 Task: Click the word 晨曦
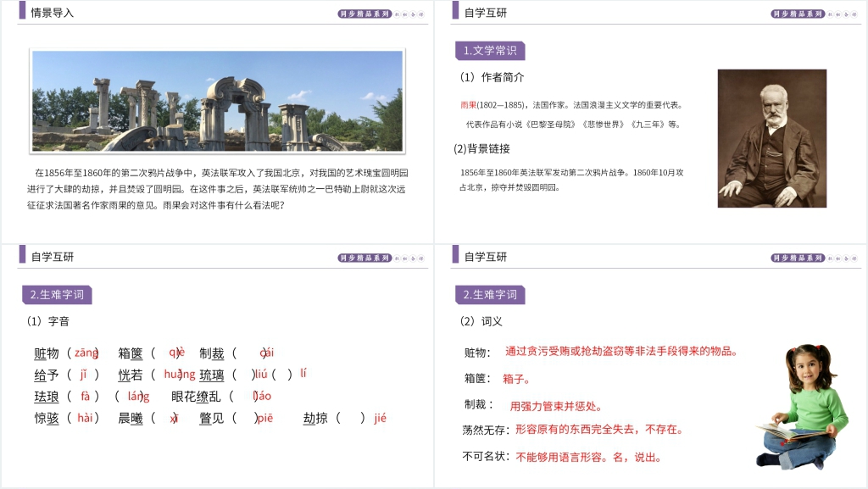131,418
